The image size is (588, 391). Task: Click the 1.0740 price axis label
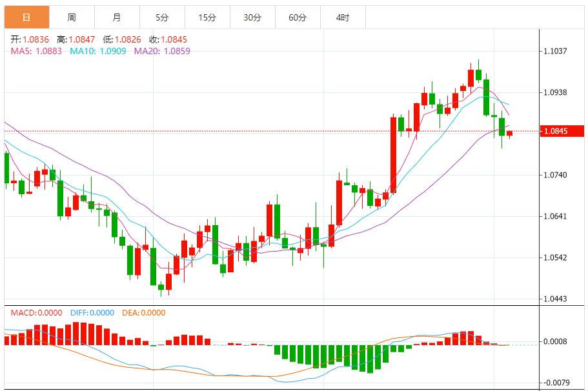tap(555, 175)
